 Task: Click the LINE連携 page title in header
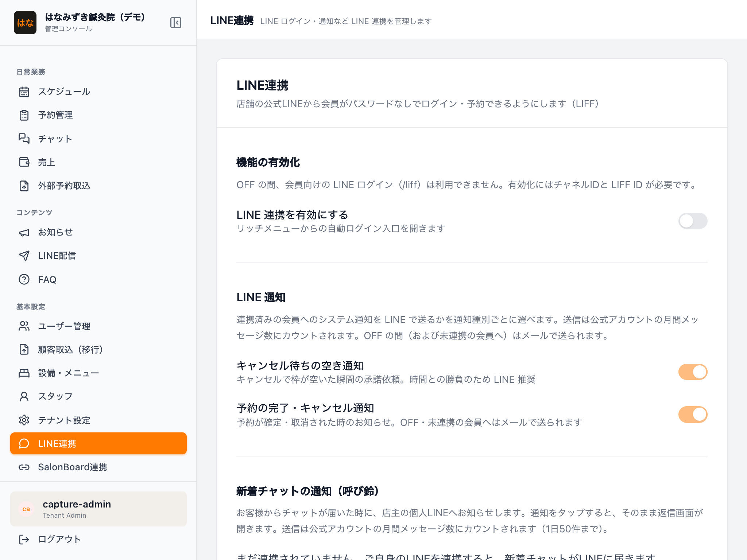click(232, 21)
